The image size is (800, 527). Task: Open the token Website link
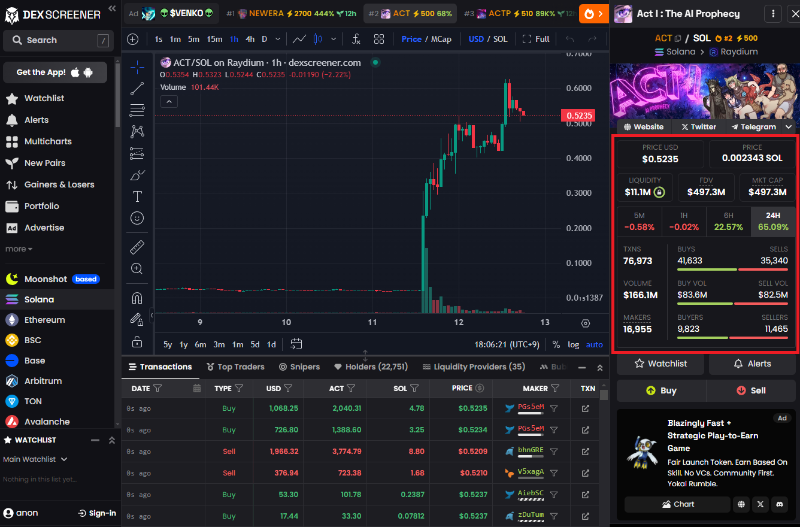pyautogui.click(x=644, y=127)
